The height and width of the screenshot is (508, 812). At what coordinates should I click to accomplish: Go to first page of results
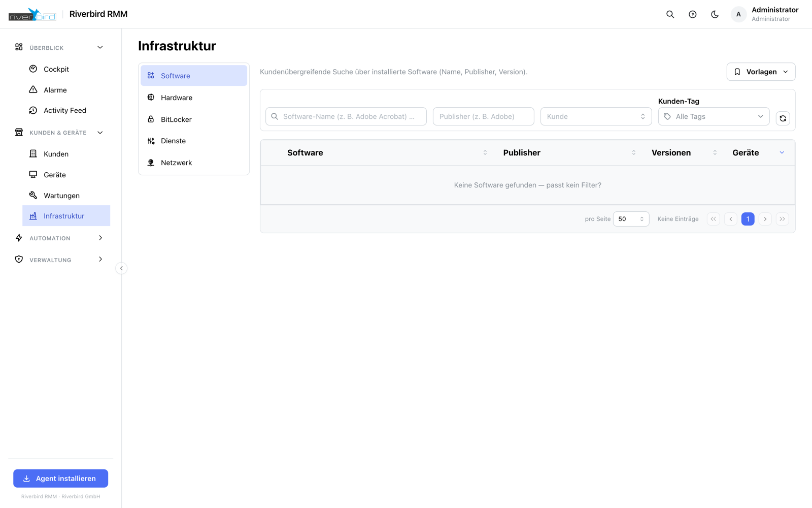tap(713, 219)
